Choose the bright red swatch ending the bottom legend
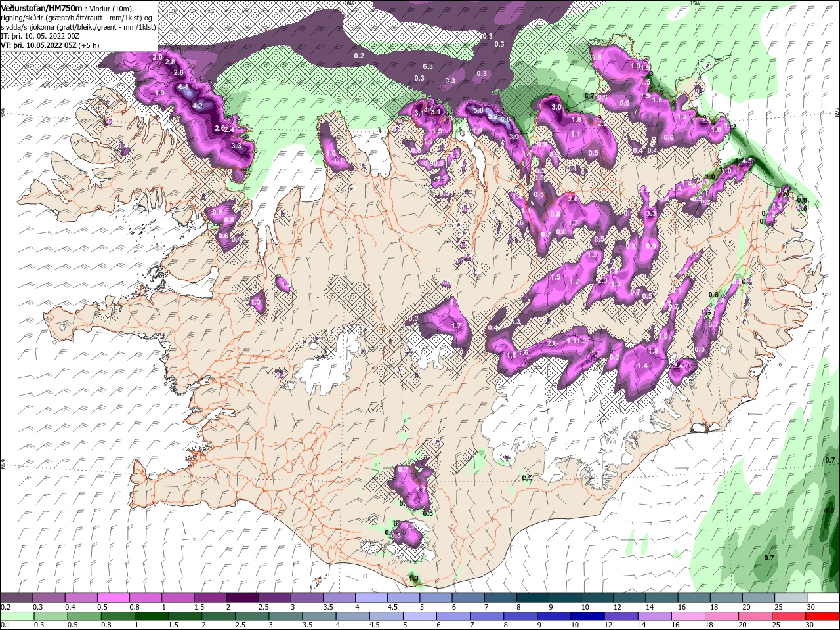 click(822, 616)
